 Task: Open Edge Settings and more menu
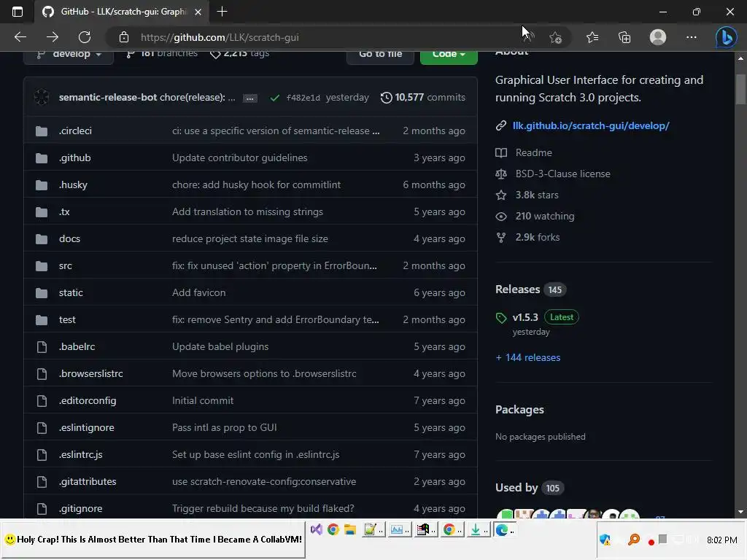coord(692,37)
